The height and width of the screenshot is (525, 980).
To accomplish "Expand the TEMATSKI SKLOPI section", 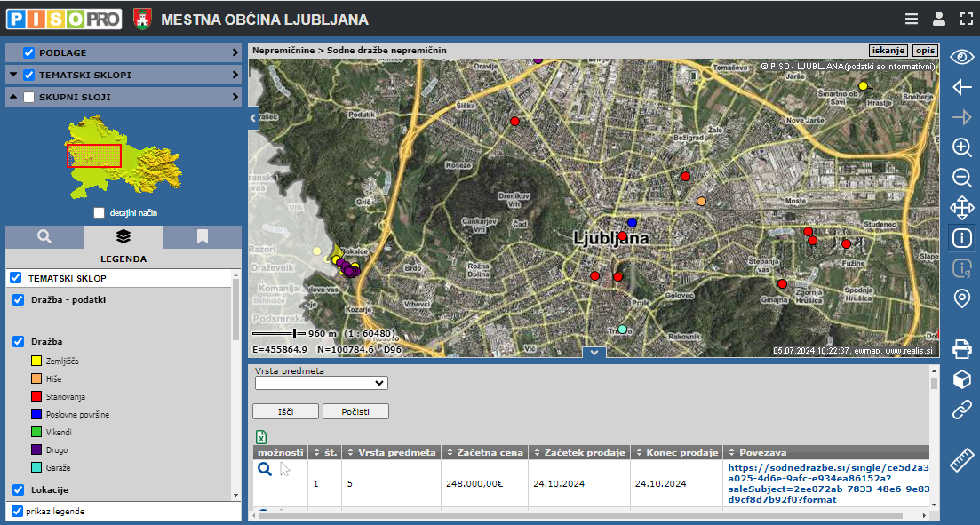I will coord(235,76).
